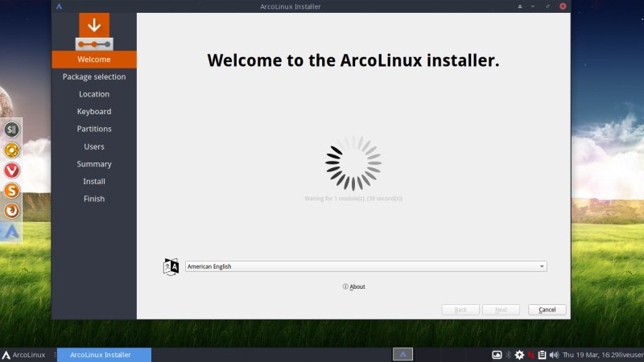Screen dimensions: 644x362
Task: Click the liveuser label in the panel
Action: [x=631, y=355]
